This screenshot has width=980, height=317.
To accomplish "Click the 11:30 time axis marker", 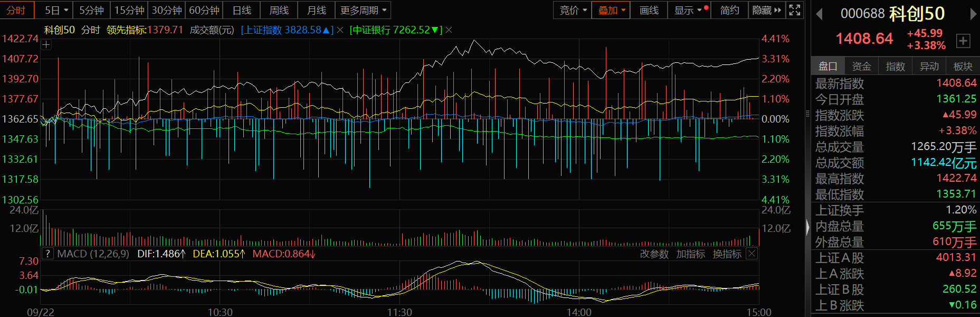I will (399, 312).
